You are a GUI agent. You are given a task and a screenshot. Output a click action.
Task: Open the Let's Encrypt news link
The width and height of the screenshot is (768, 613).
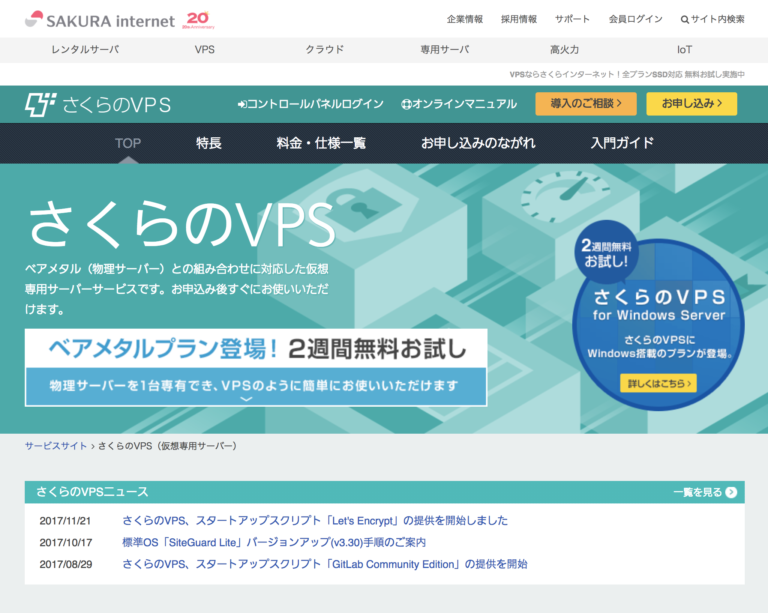pos(315,520)
